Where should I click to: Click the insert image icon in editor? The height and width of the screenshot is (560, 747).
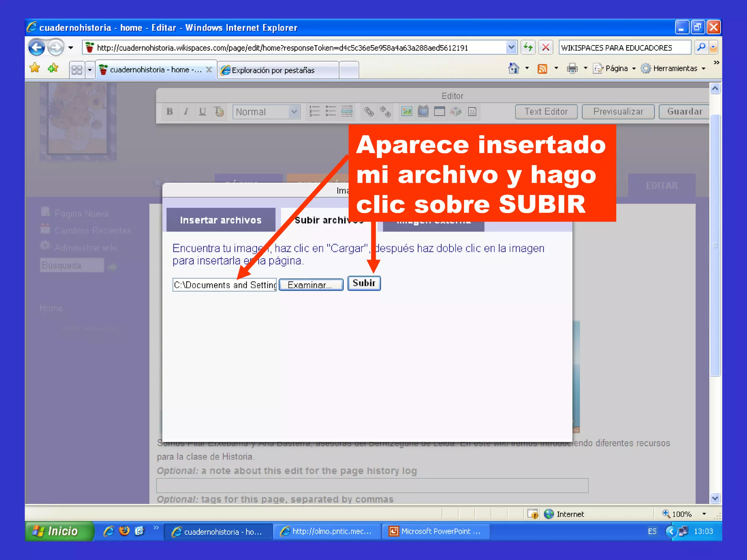click(407, 112)
